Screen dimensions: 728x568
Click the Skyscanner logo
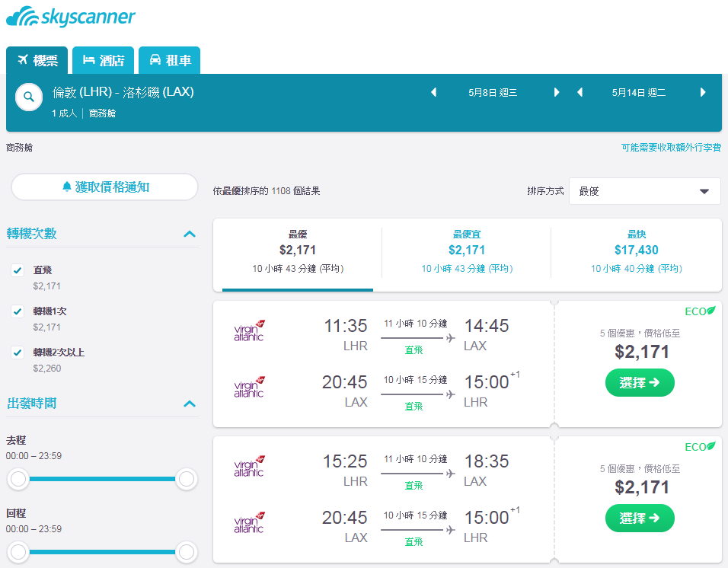click(71, 17)
